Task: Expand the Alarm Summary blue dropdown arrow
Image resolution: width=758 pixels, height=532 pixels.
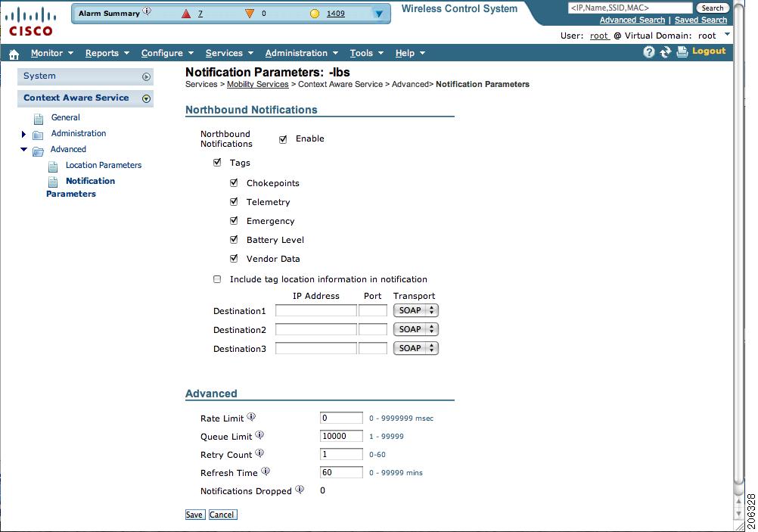Action: click(x=378, y=13)
